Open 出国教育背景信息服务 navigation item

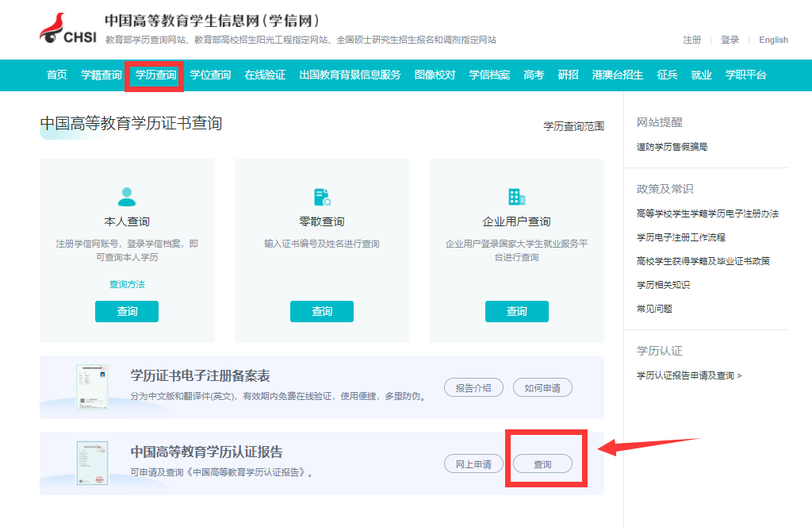coord(350,75)
